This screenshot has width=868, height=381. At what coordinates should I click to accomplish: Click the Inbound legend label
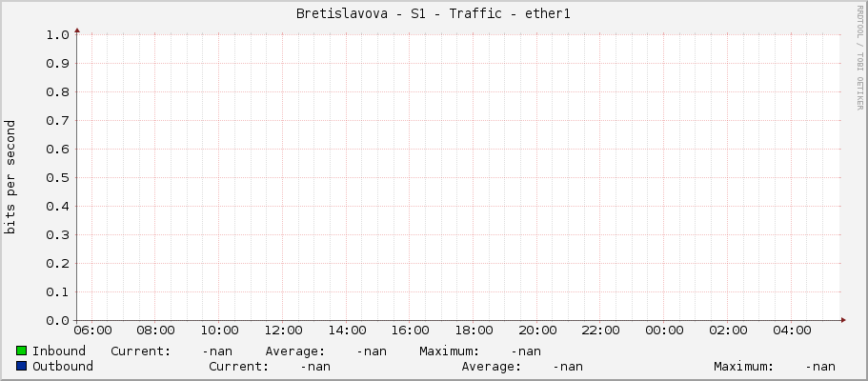pyautogui.click(x=59, y=351)
